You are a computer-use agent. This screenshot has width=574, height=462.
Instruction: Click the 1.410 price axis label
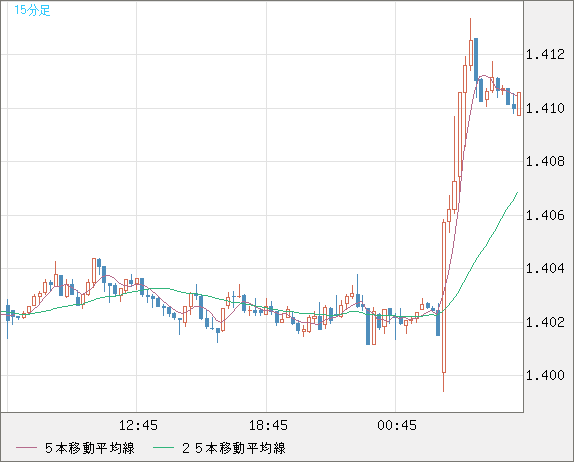point(545,108)
